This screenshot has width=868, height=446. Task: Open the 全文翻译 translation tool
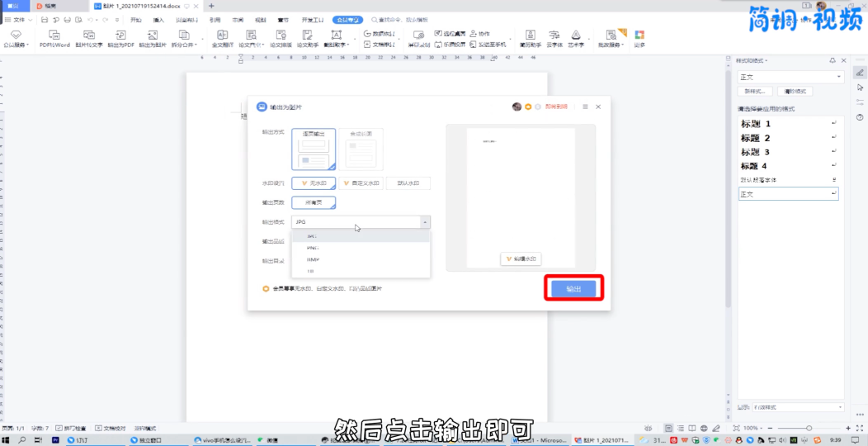click(222, 38)
